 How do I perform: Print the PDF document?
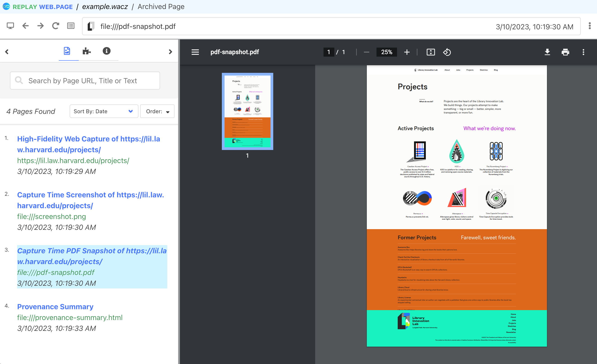point(565,52)
